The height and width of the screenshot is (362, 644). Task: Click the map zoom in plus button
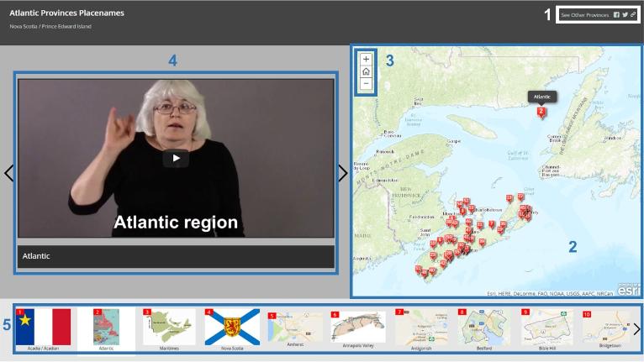coord(366,59)
